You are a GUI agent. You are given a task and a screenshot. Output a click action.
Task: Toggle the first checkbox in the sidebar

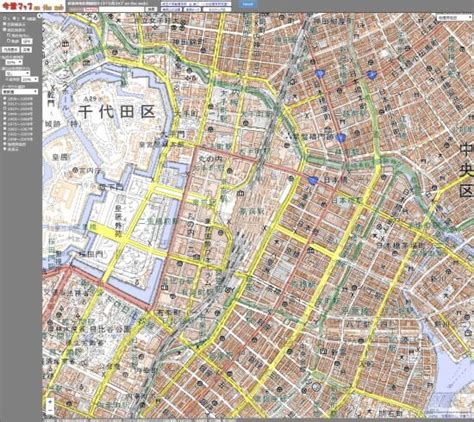(5, 24)
